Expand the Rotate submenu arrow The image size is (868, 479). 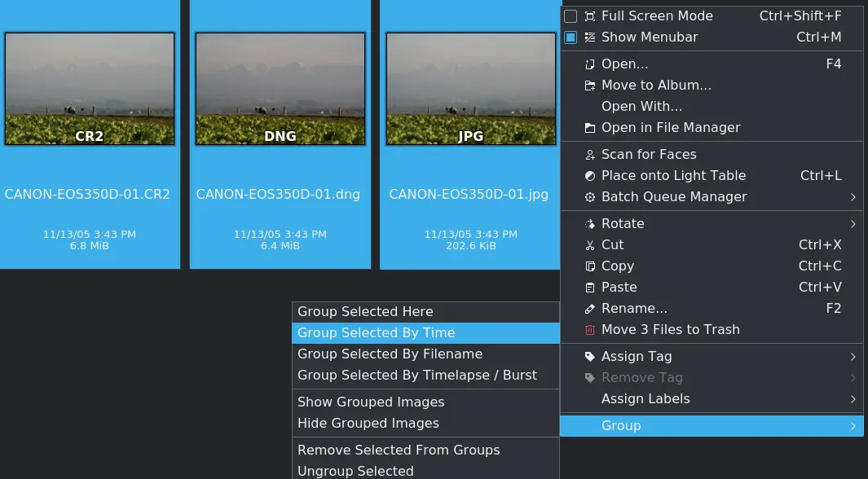tap(853, 223)
